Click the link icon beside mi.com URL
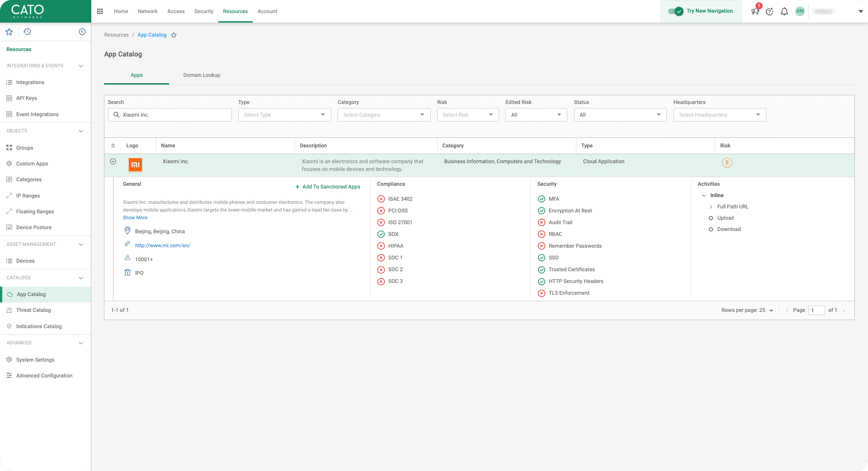The width and height of the screenshot is (868, 471). [x=127, y=244]
